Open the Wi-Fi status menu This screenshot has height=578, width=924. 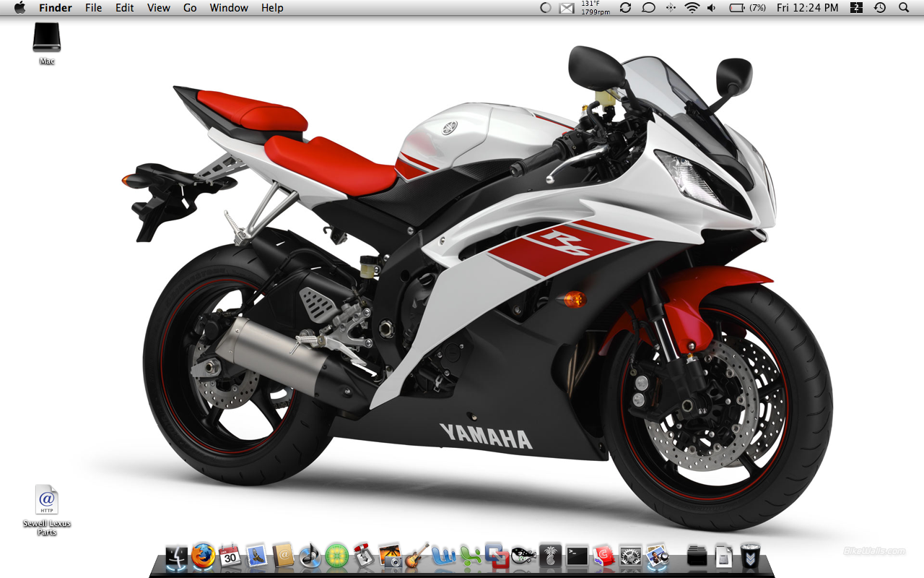(x=692, y=8)
